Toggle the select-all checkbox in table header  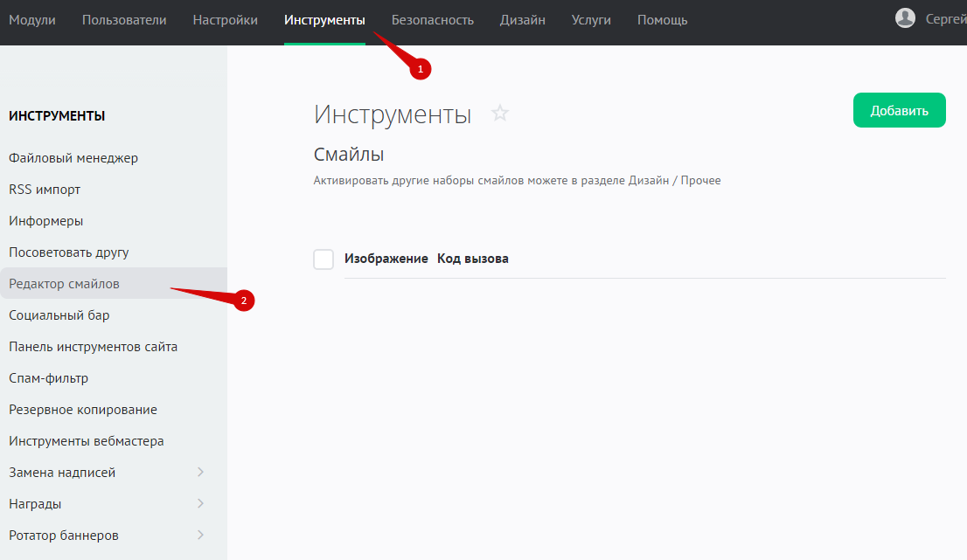click(323, 259)
